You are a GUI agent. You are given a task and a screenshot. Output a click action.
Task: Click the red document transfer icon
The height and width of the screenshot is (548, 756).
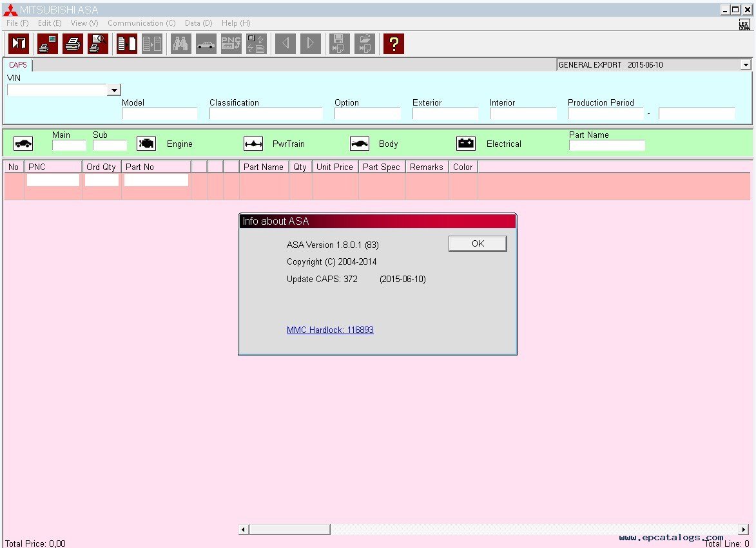pyautogui.click(x=127, y=44)
